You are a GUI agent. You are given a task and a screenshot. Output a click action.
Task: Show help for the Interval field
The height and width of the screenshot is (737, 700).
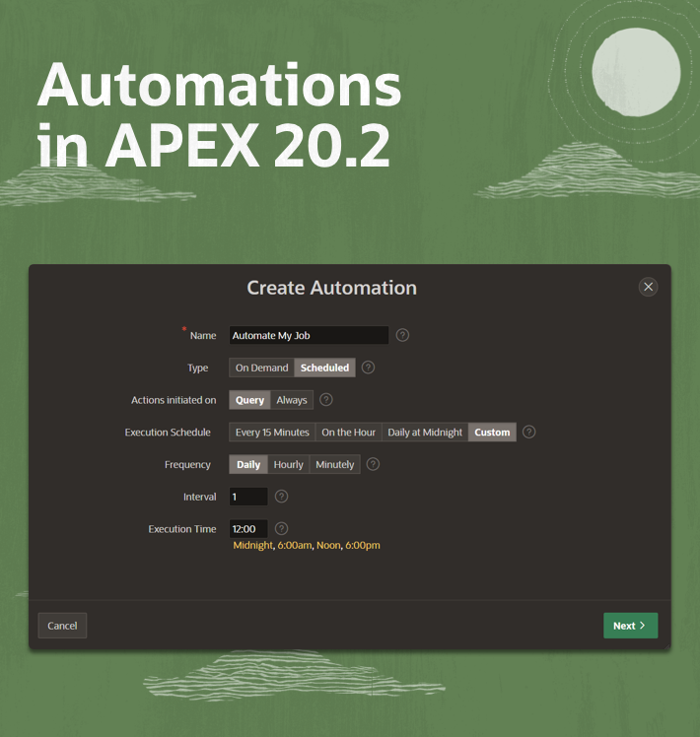(x=281, y=497)
